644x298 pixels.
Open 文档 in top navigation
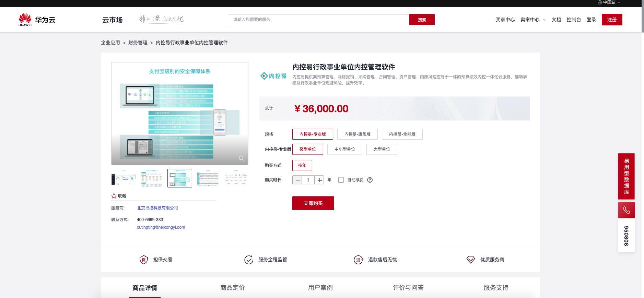556,20
